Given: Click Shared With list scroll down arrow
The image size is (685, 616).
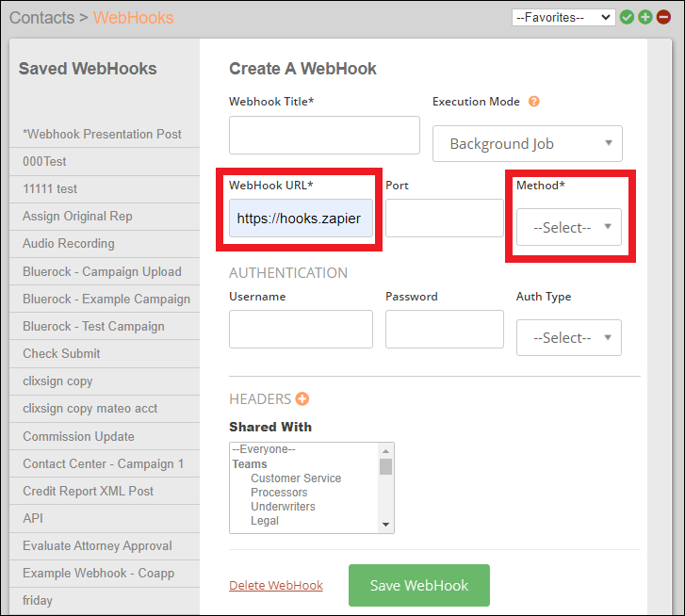Looking at the screenshot, I should (x=385, y=525).
